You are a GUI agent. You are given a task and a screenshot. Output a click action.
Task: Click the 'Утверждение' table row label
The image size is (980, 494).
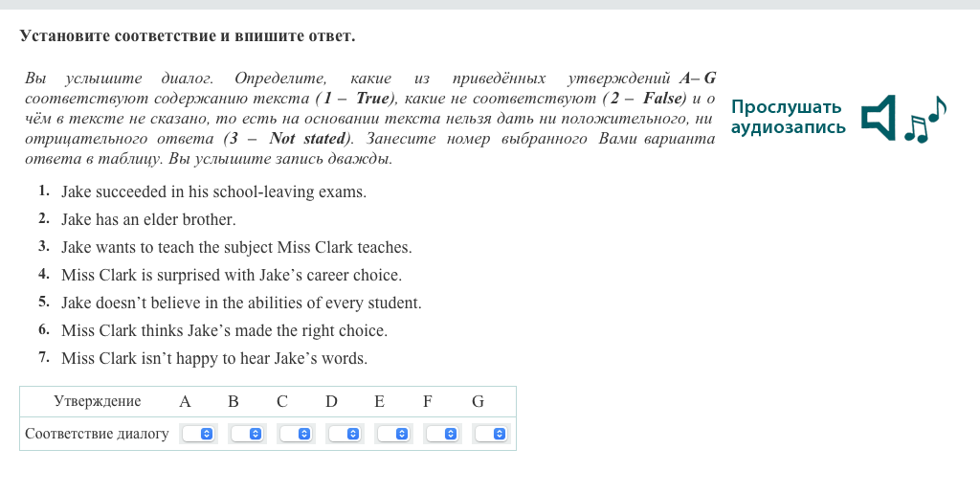[97, 401]
